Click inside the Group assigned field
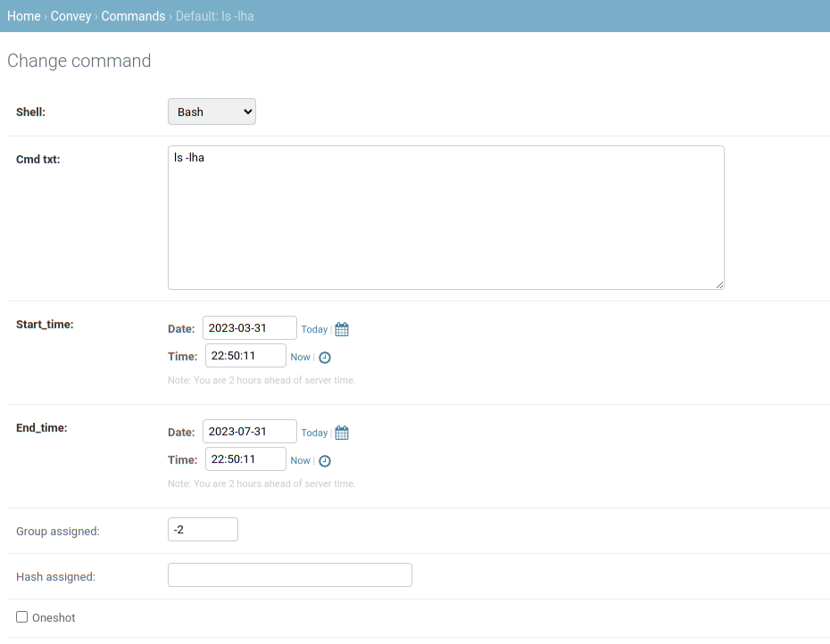 202,529
